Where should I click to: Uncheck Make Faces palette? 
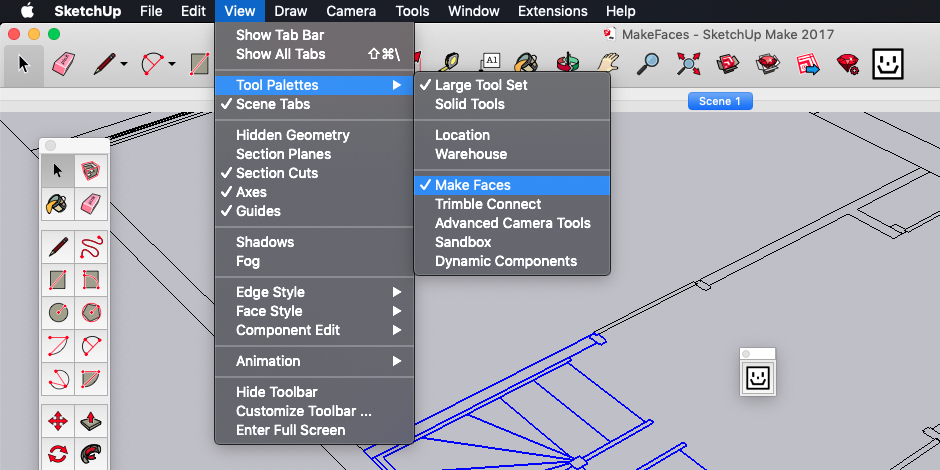click(x=512, y=185)
